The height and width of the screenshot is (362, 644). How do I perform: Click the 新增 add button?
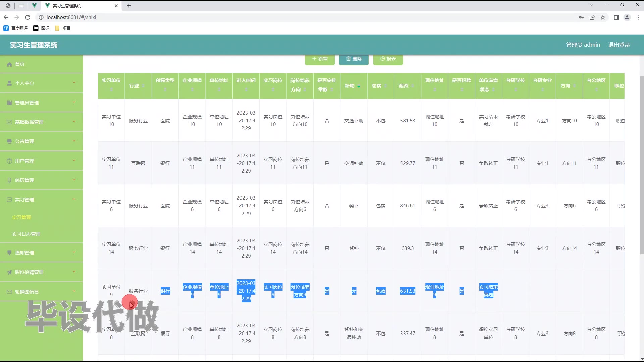click(x=320, y=59)
